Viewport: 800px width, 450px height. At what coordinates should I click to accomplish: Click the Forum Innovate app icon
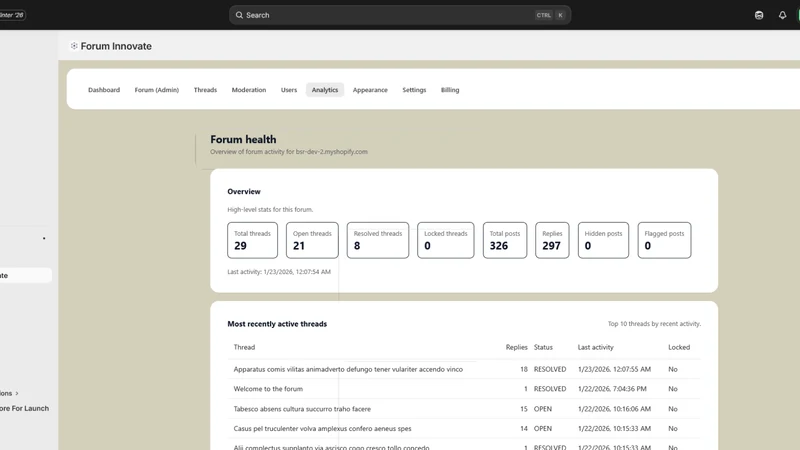(x=74, y=46)
